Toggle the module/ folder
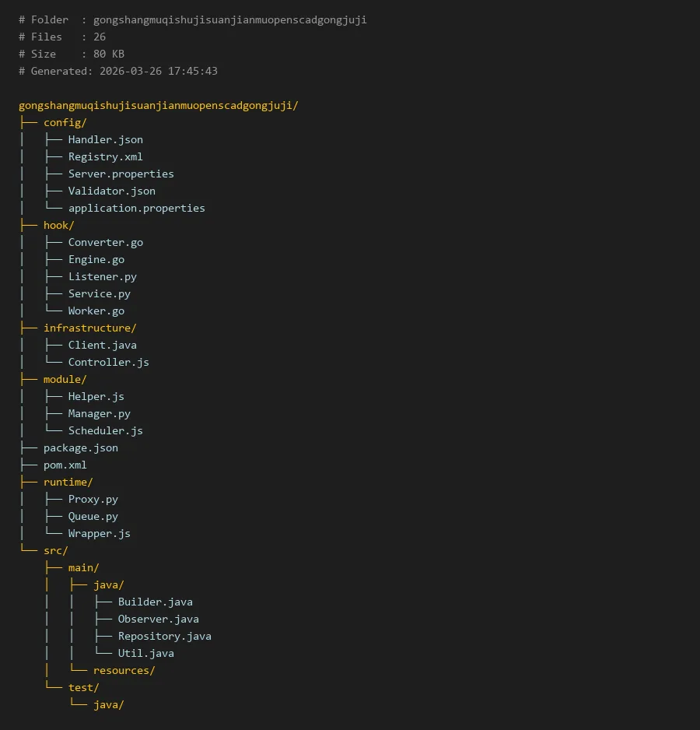 [65, 379]
